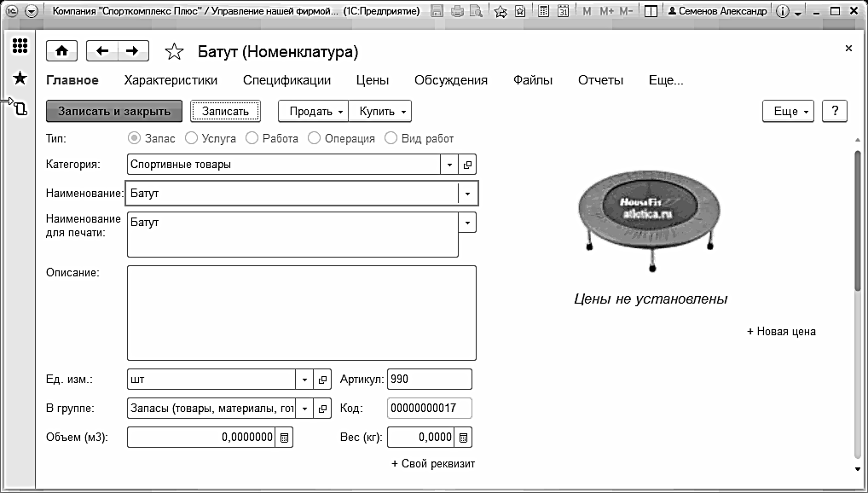Select the Запас type radio button
The height and width of the screenshot is (493, 868).
pyautogui.click(x=133, y=138)
